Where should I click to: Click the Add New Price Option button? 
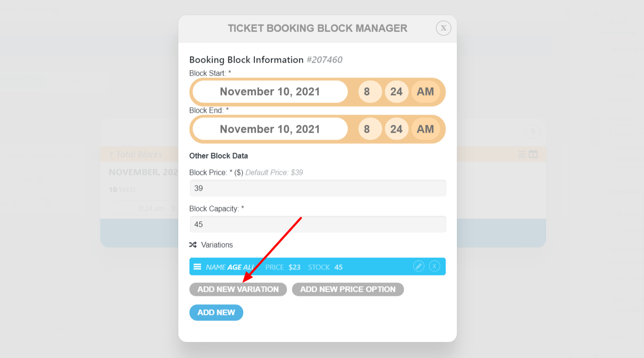click(x=348, y=289)
